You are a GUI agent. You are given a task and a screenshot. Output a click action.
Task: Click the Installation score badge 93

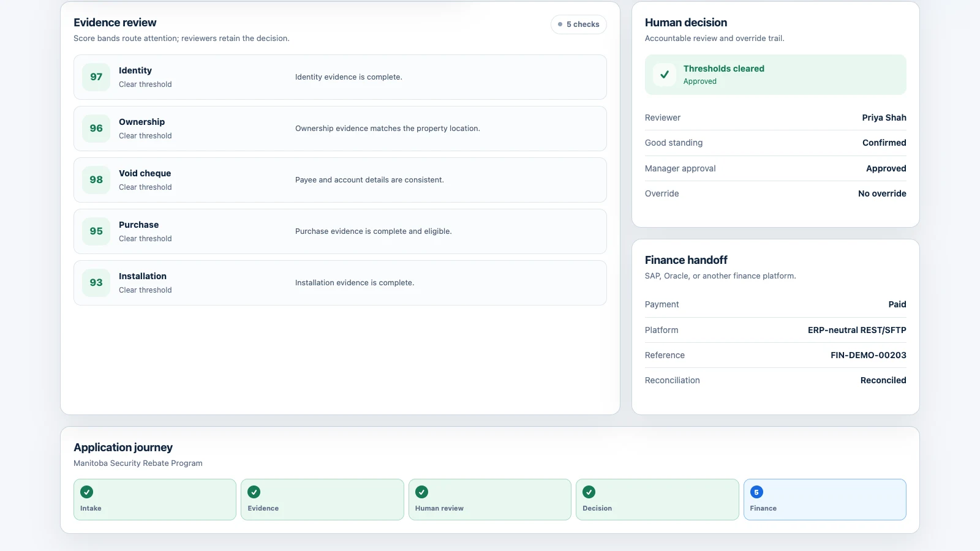coord(96,283)
